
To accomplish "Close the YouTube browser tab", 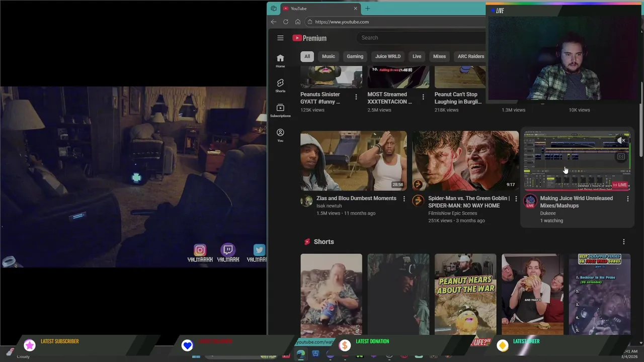I will click(x=355, y=9).
